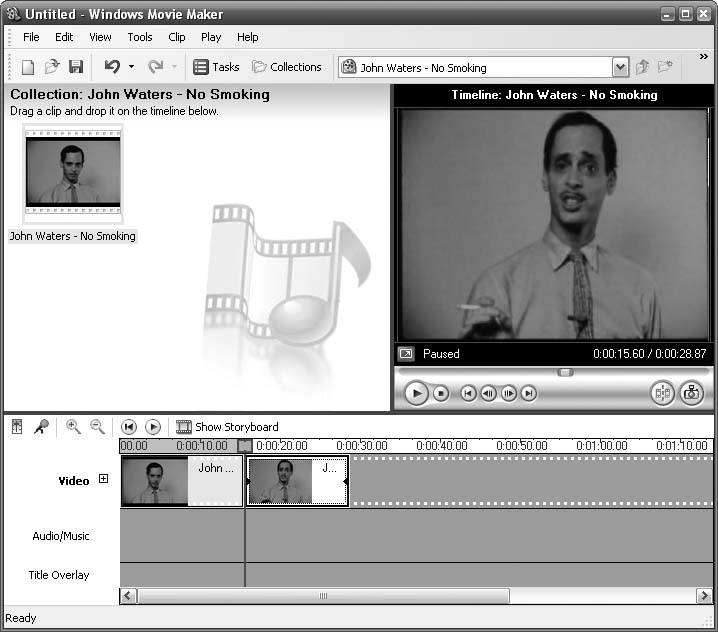Toggle the Tasks pane
Screen dimensions: 718x632
pos(216,67)
